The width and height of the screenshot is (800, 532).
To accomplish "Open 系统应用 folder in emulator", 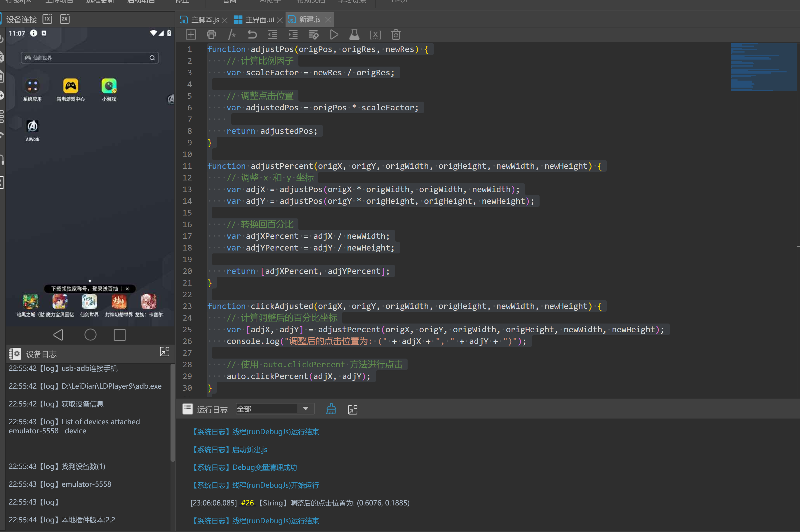I will [32, 90].
